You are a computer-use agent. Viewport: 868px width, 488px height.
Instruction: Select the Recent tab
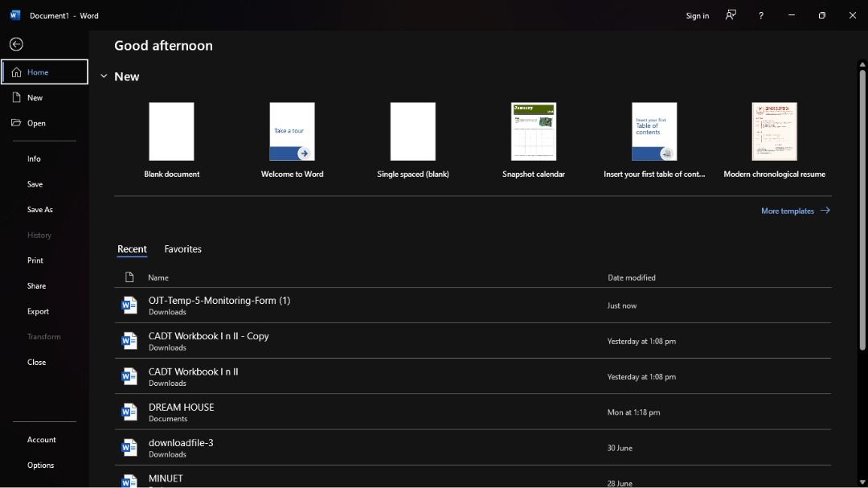(x=132, y=249)
